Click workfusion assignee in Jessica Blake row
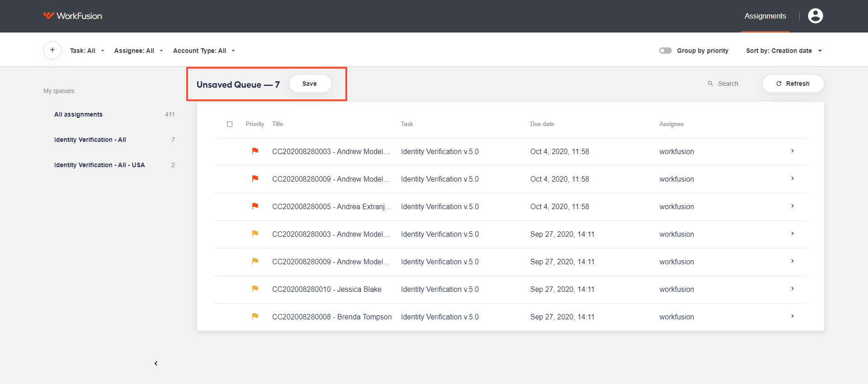Screen dimensions: 868x384 [676, 289]
